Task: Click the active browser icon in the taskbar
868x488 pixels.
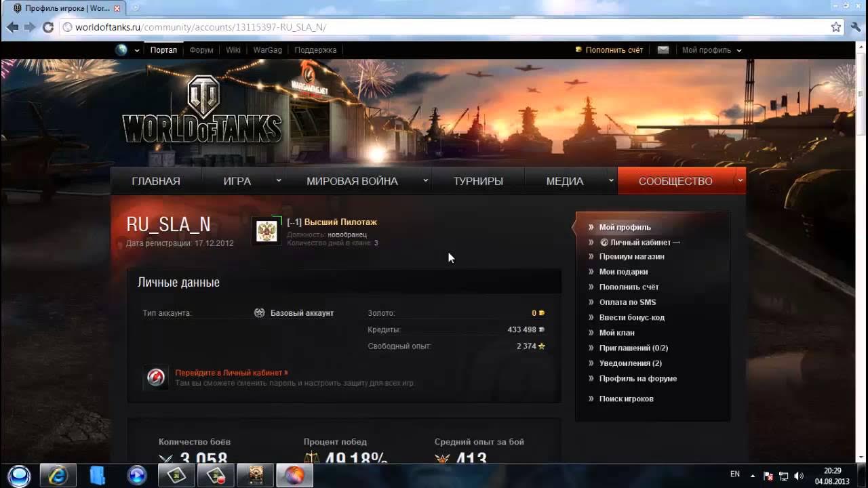Action: 294,475
